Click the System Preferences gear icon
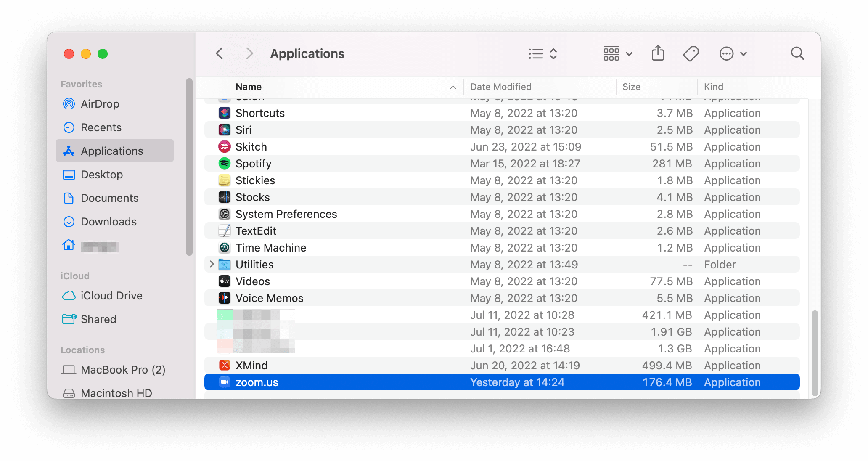The width and height of the screenshot is (868, 461). [225, 214]
